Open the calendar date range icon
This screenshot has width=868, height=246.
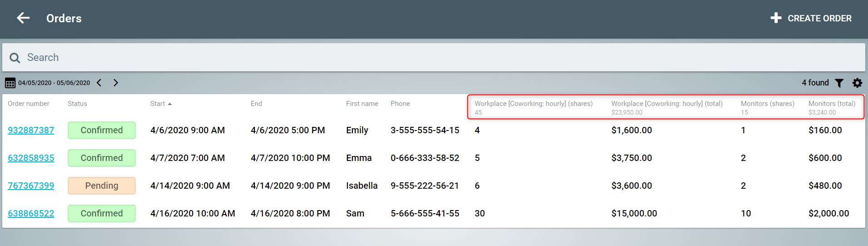10,83
